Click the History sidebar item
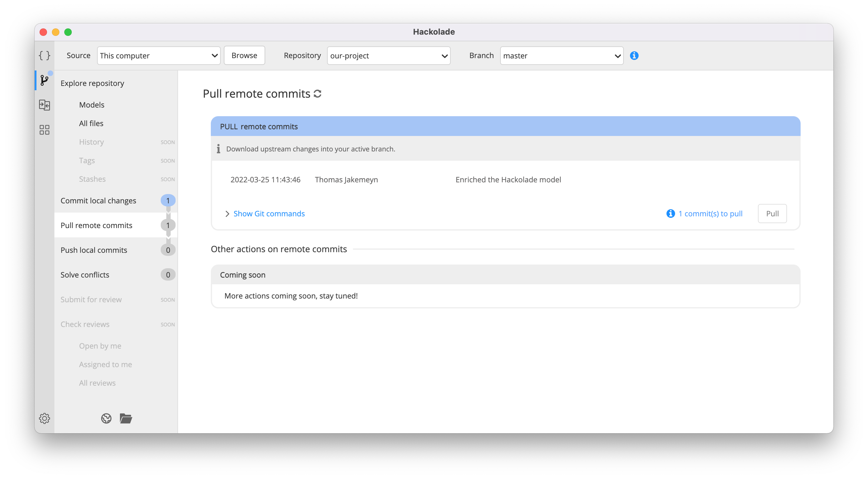This screenshot has width=868, height=479. (91, 142)
